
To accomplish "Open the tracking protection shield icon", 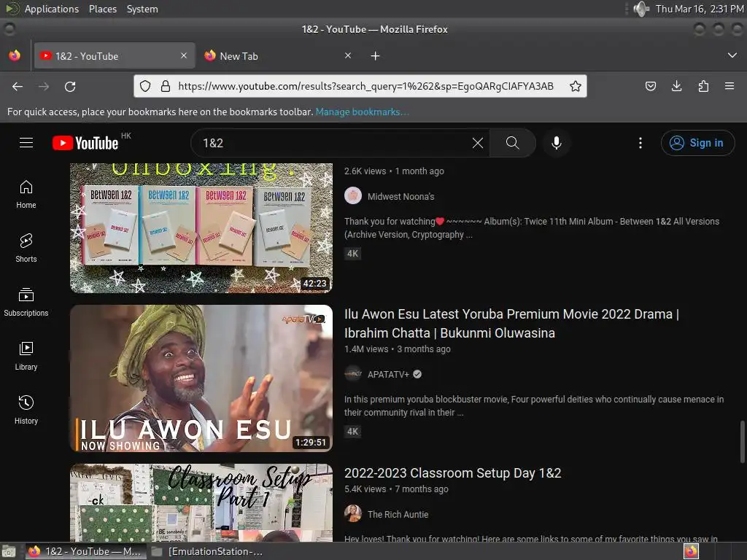I will tap(145, 86).
